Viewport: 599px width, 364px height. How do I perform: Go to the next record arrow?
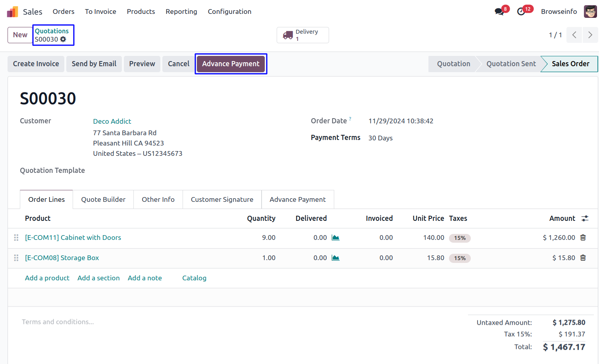pos(590,35)
